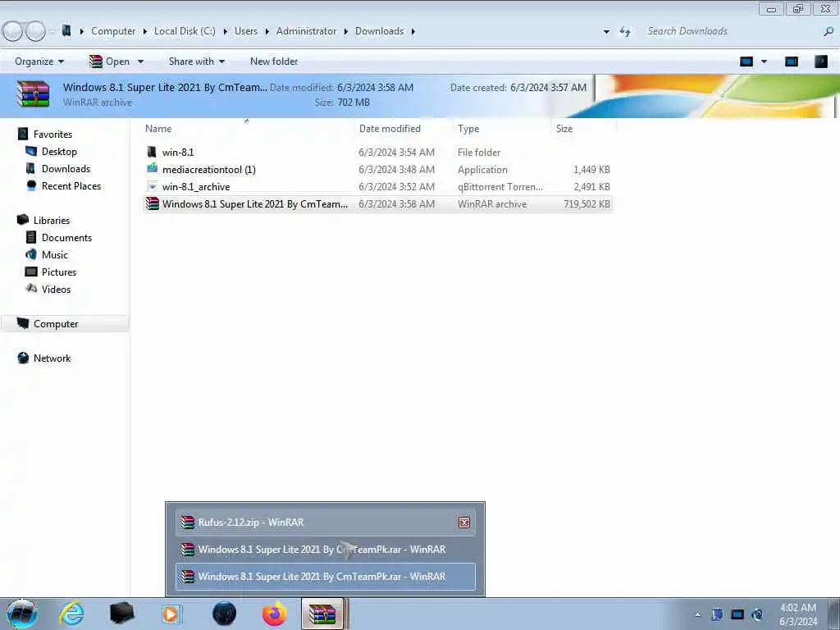Open Documents library in sidebar
Screen dimensions: 840x630
click(x=66, y=237)
